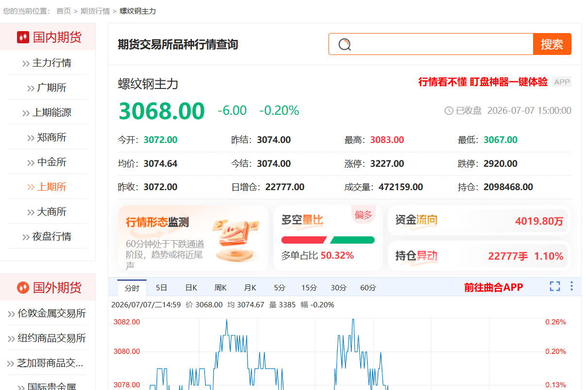Viewport: 588px width, 390px height.
Task: Click green portion of 多空 ratio bar
Action: click(352, 240)
